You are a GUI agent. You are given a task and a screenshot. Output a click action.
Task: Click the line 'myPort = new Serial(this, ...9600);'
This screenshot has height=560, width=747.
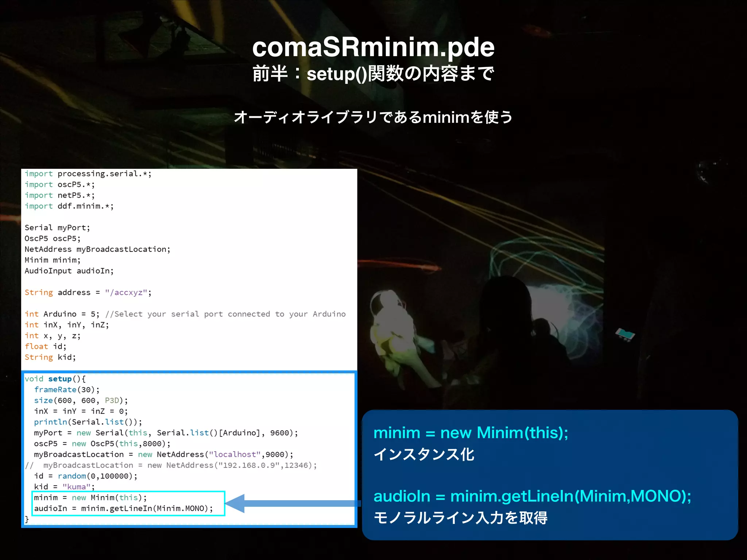[x=166, y=433]
